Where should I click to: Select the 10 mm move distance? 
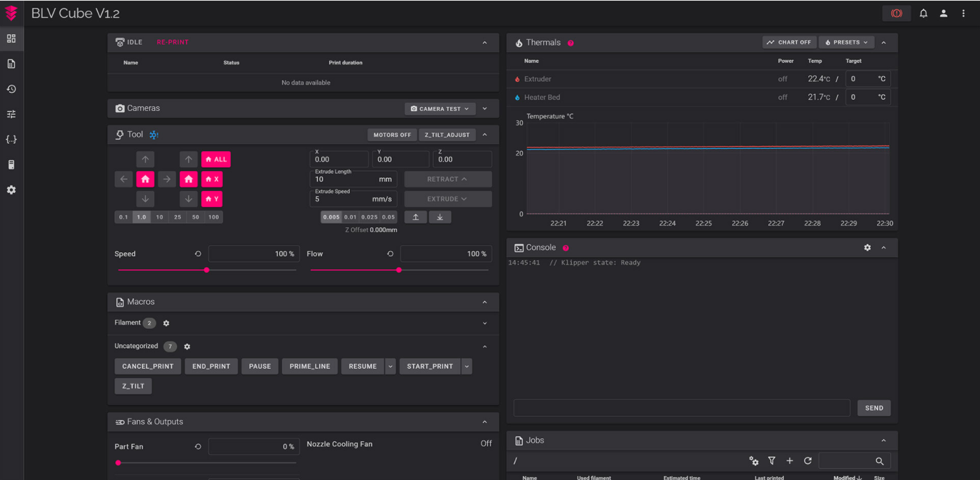pos(159,217)
